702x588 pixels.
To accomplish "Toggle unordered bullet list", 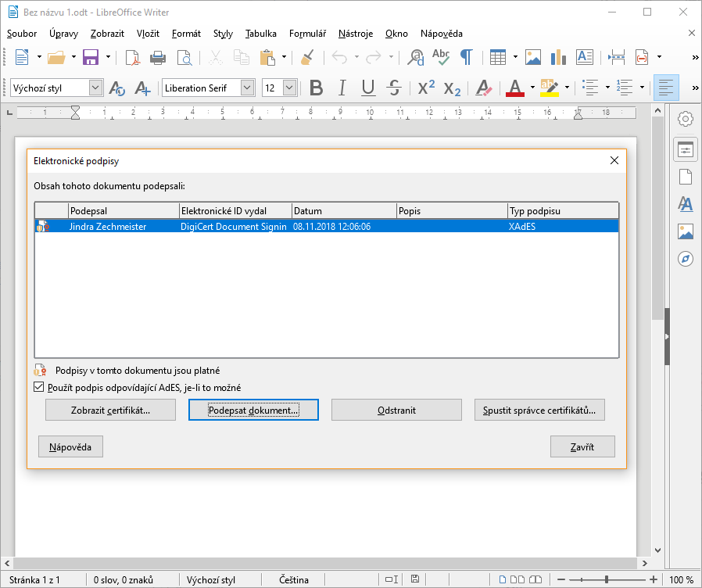I will pyautogui.click(x=590, y=88).
